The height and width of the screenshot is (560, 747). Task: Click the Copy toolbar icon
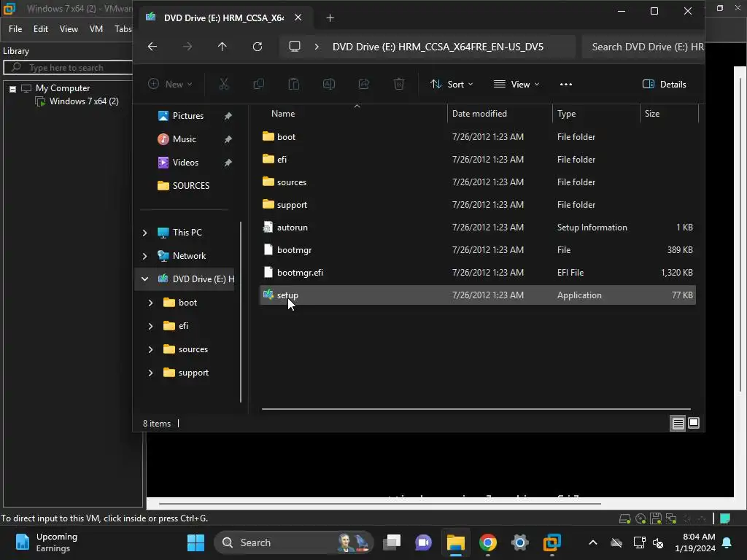(259, 85)
